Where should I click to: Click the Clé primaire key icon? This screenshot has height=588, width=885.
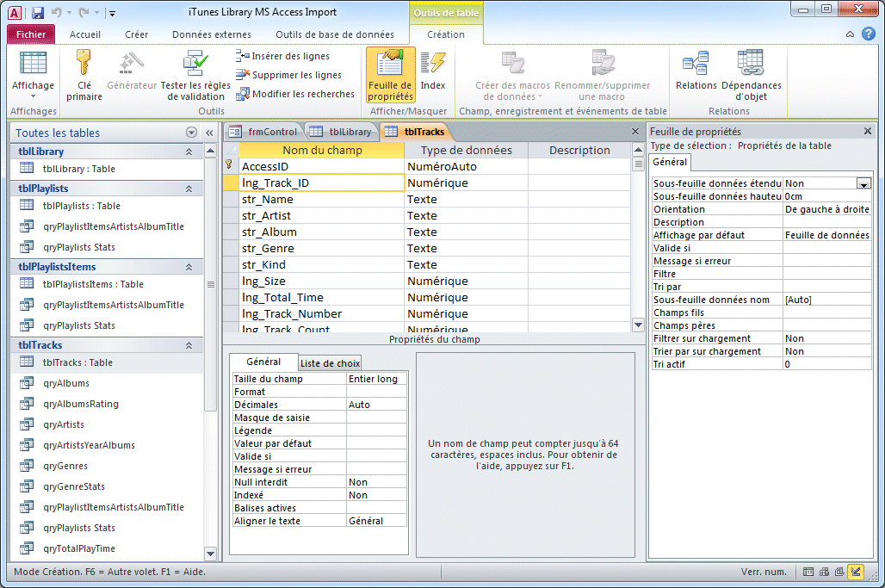[84, 63]
